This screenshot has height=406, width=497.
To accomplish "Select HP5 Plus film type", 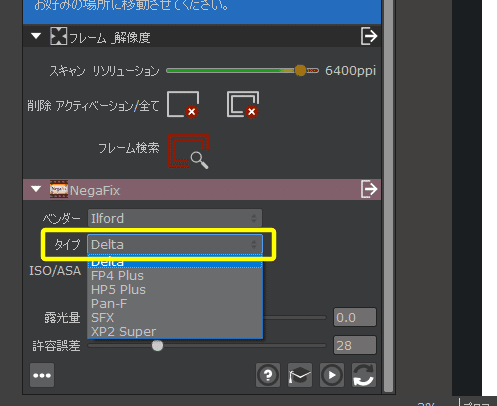I will [x=175, y=290].
